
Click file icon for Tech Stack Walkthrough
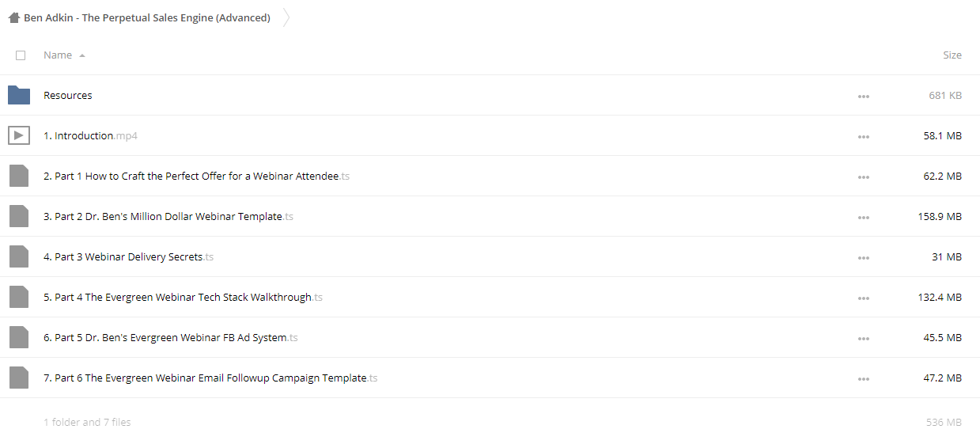[x=19, y=298]
